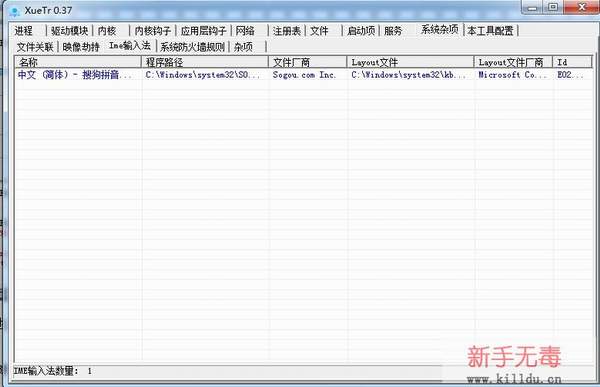Open the 内核钩子 tab
Viewport: 600px width, 387px height.
click(x=152, y=31)
